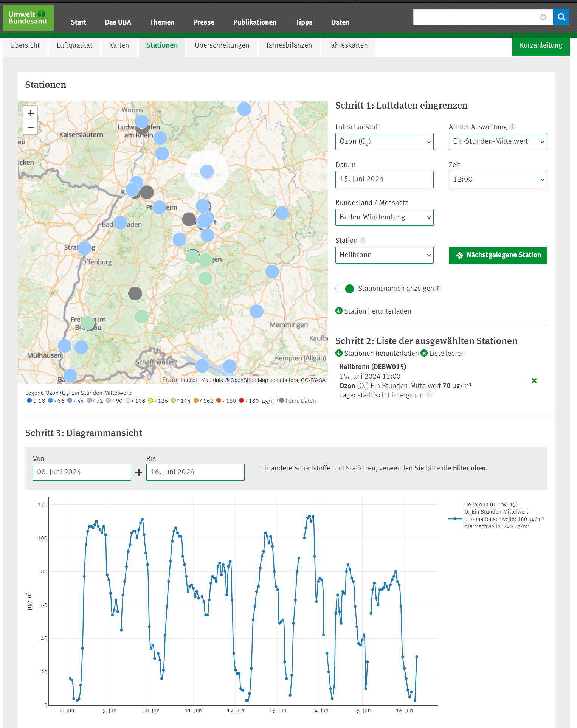The image size is (577, 728).
Task: Click the plus icon between date fields
Action: 139,472
